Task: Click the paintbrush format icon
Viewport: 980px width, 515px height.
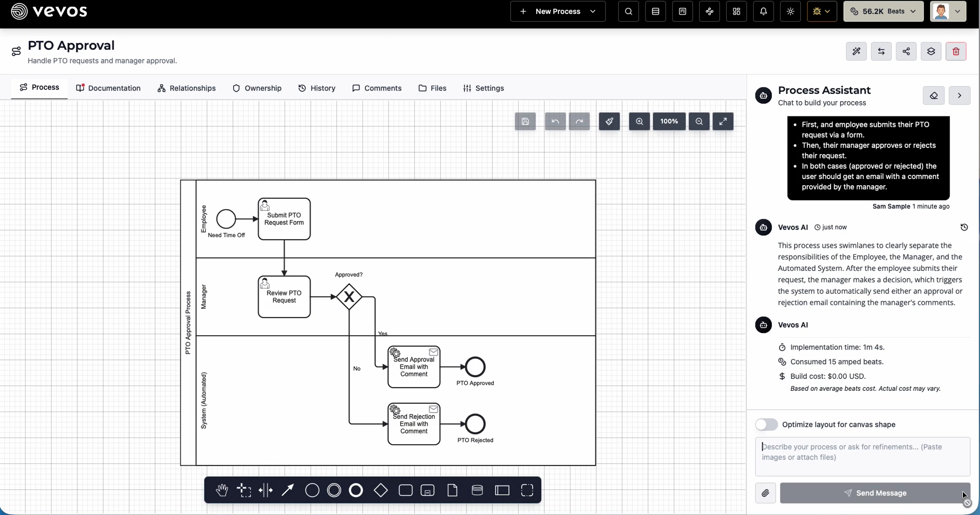Action: pyautogui.click(x=609, y=121)
